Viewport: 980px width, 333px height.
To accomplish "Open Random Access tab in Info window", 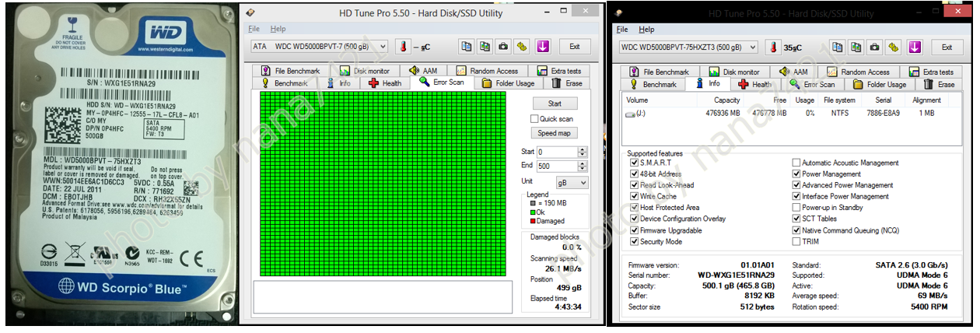I will coord(858,72).
